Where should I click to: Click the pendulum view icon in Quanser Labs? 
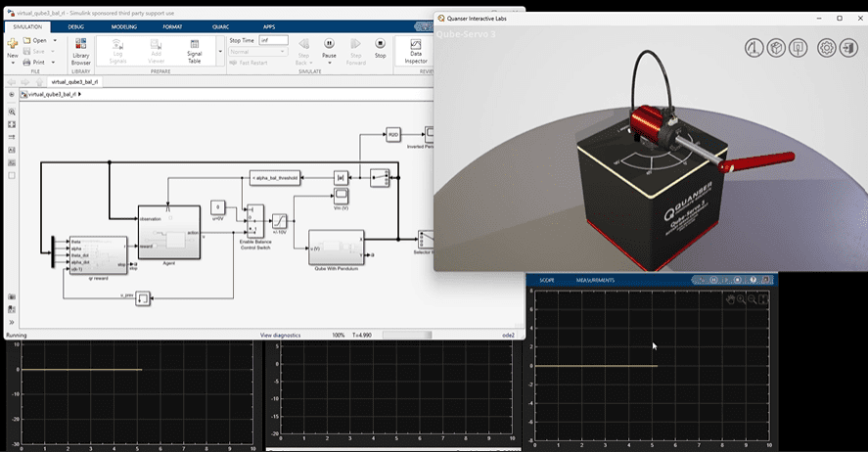tap(754, 48)
